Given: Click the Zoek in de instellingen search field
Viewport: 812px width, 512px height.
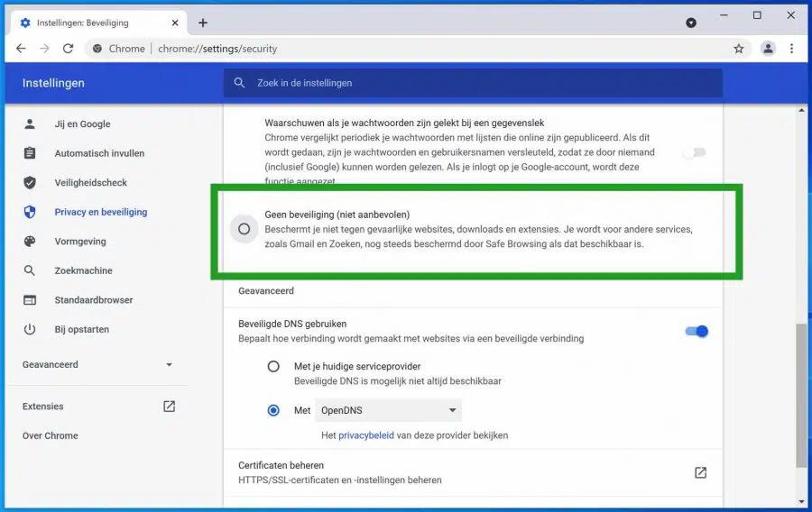Looking at the screenshot, I should tap(473, 83).
